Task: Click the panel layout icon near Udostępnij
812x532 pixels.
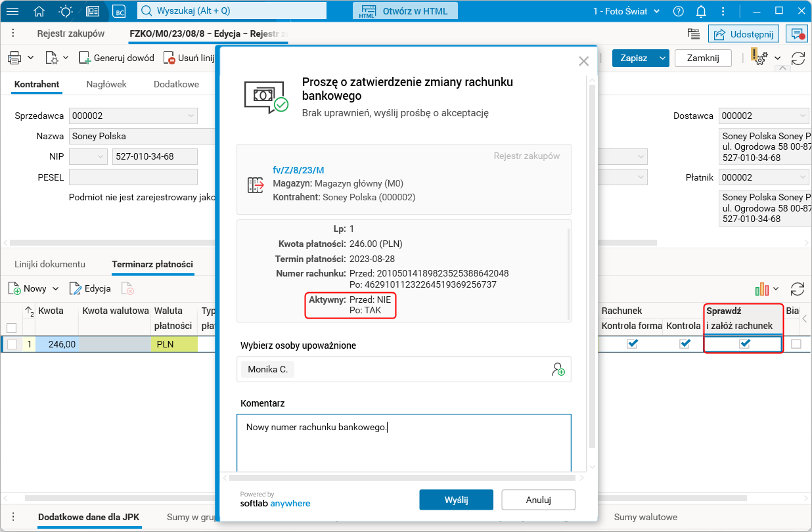Action: pos(693,34)
